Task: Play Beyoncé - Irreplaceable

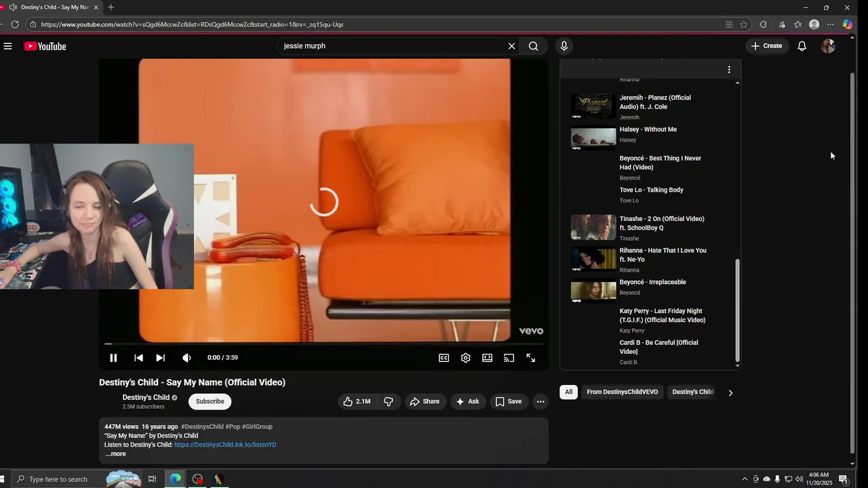Action: pos(649,291)
